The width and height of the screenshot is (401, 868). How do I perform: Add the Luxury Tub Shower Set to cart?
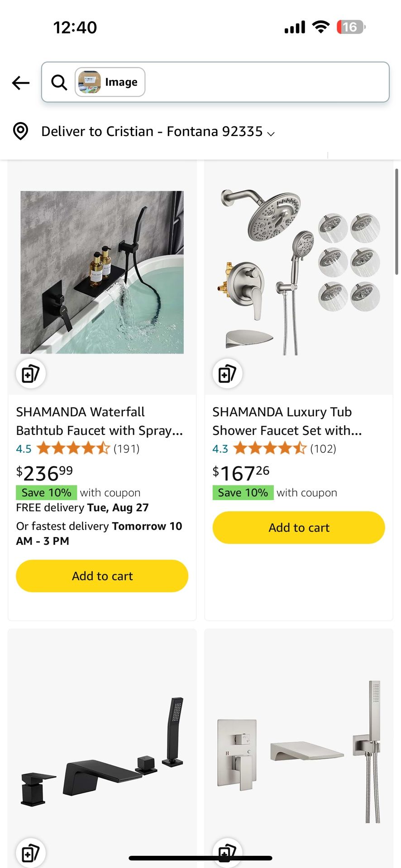(298, 528)
